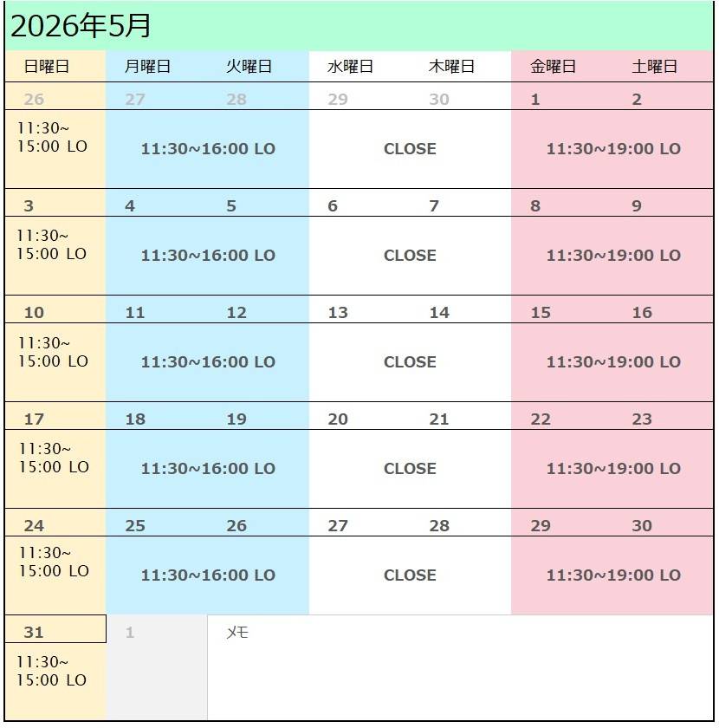Select date 31 in the last row
Screen dimensions: 719x728
coord(34,632)
